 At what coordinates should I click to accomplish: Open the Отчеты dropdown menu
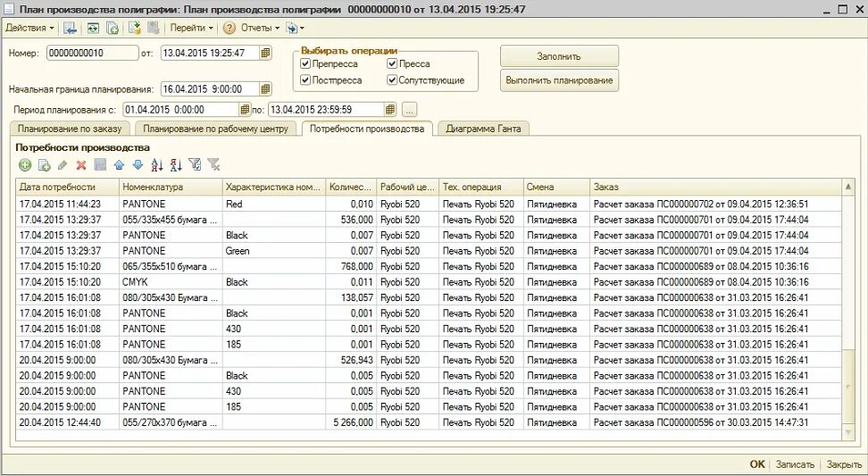[260, 28]
